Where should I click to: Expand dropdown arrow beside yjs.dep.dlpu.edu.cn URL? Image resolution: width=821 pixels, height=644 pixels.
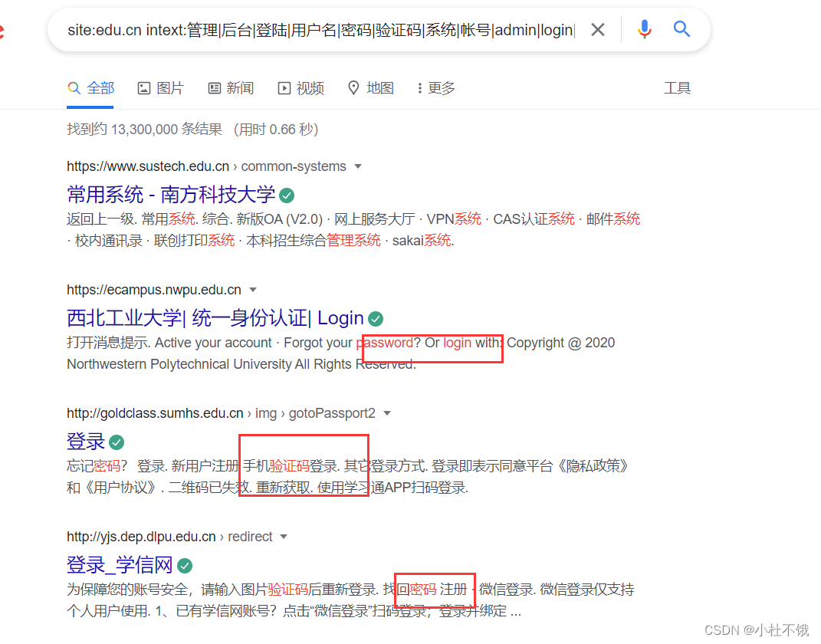pos(284,537)
